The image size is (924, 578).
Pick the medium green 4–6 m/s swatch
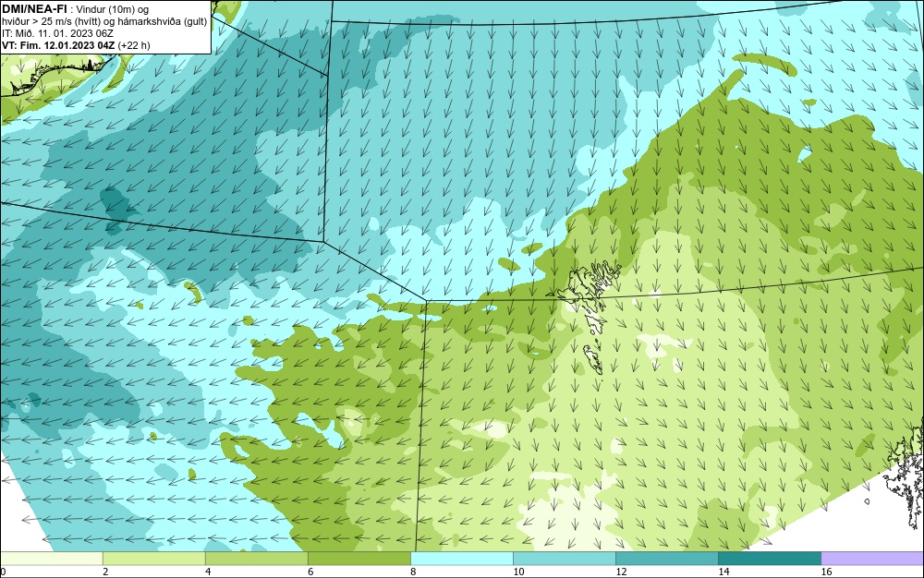[256, 558]
